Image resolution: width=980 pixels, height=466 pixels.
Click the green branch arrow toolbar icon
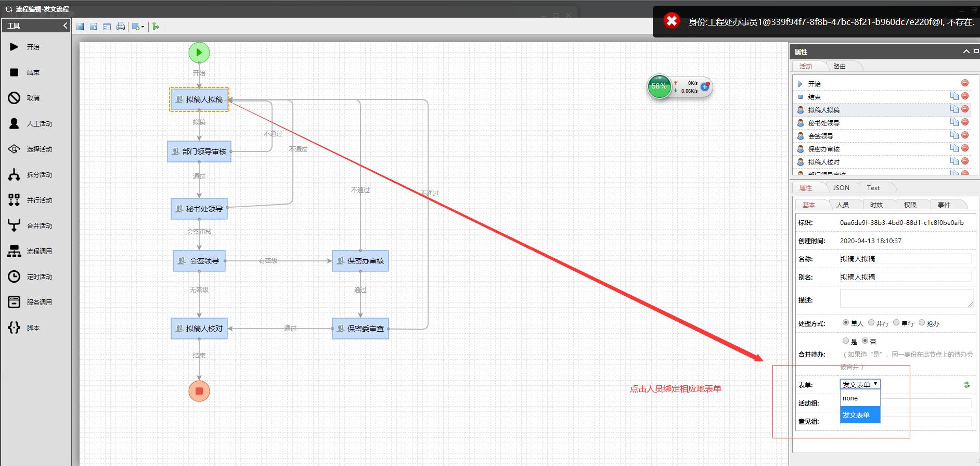(156, 27)
